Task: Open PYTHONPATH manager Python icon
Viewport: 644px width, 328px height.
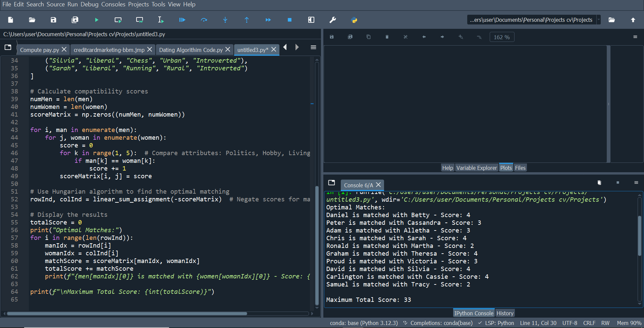Action: [x=354, y=20]
